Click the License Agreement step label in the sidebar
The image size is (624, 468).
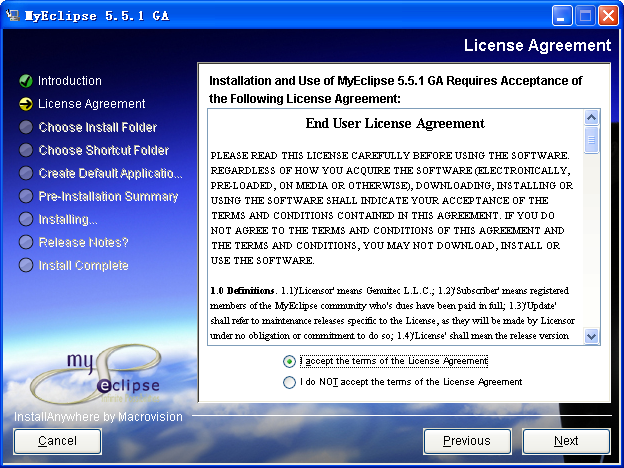point(92,104)
